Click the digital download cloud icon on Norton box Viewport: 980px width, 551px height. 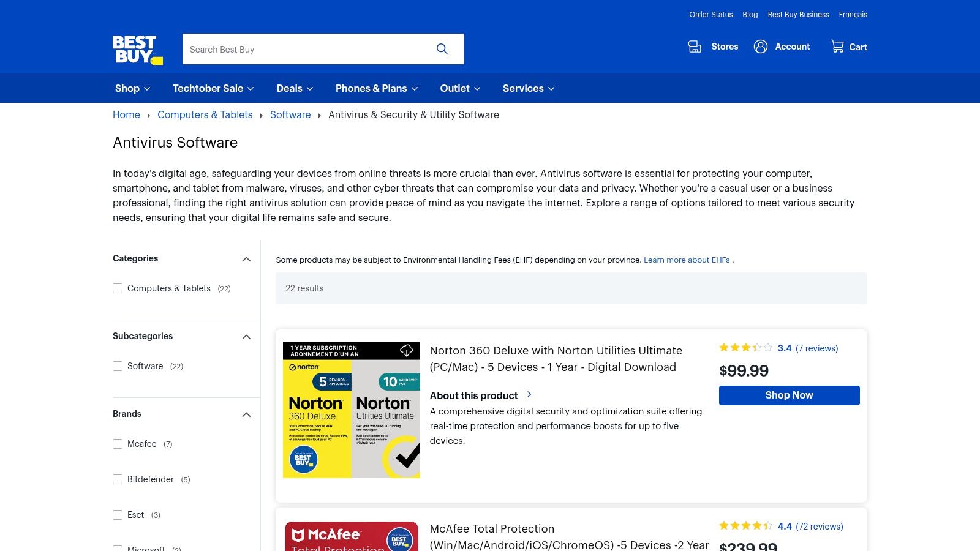click(407, 350)
